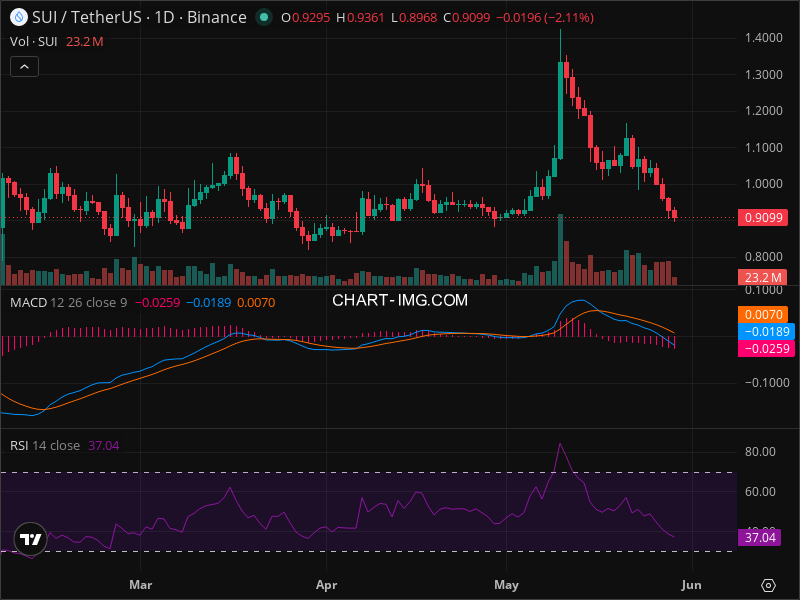Click the pink −0.0259 histogram label
The image size is (800, 600).
[766, 348]
